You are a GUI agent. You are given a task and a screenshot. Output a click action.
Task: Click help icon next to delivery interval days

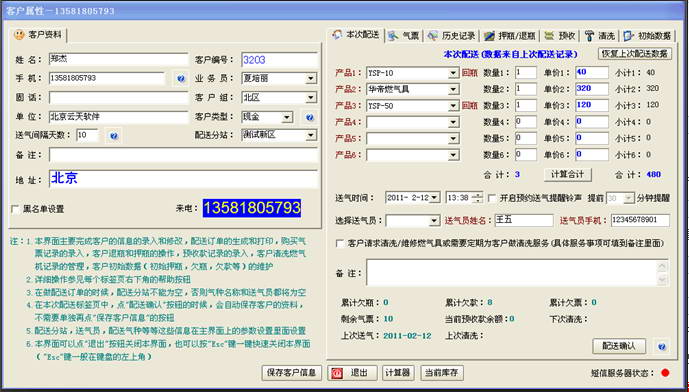click(114, 136)
